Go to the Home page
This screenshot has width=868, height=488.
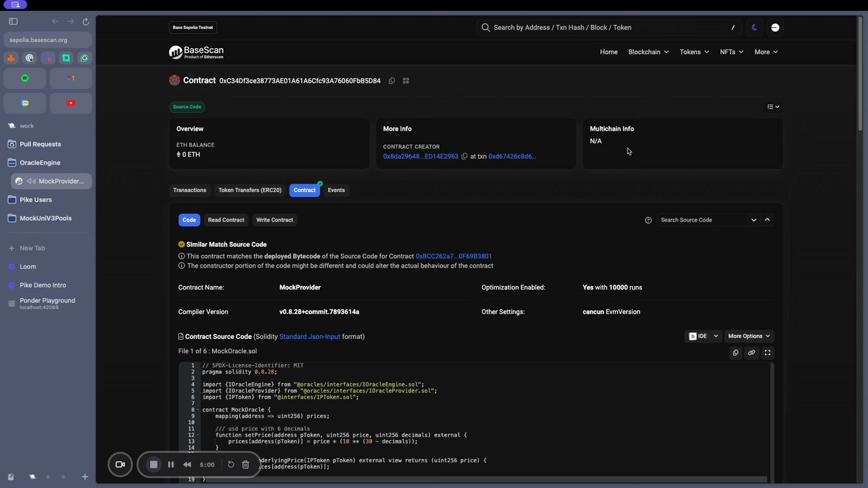click(x=608, y=52)
